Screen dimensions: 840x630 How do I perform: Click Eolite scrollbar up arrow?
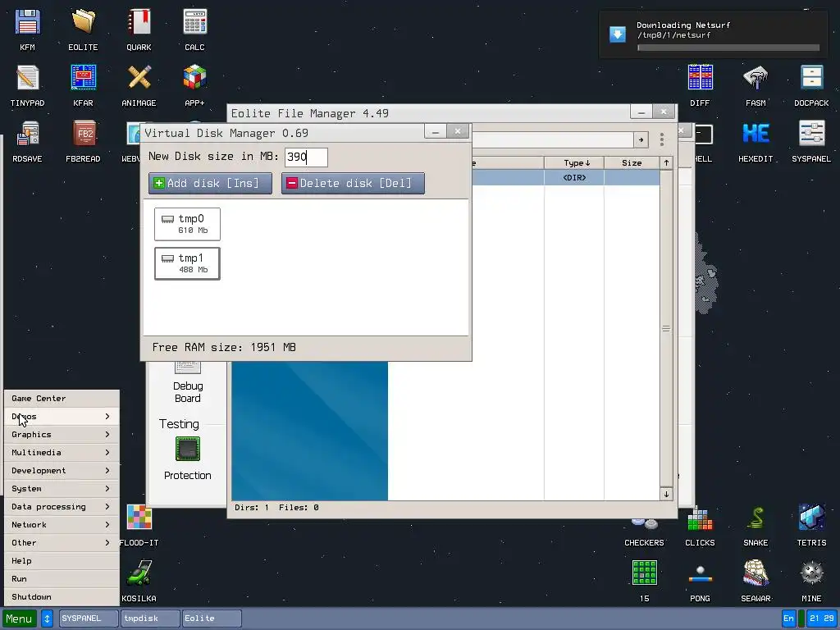(666, 163)
